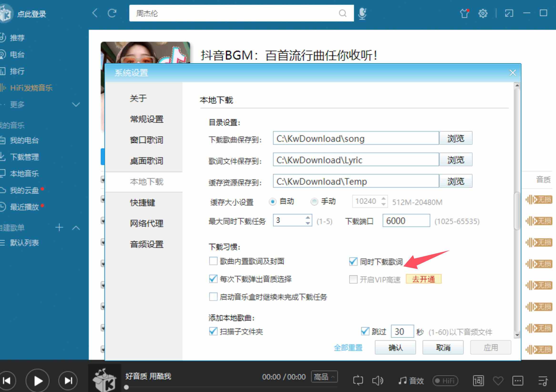Open the skin (shirt) icon
The image size is (556, 392).
pos(464,13)
